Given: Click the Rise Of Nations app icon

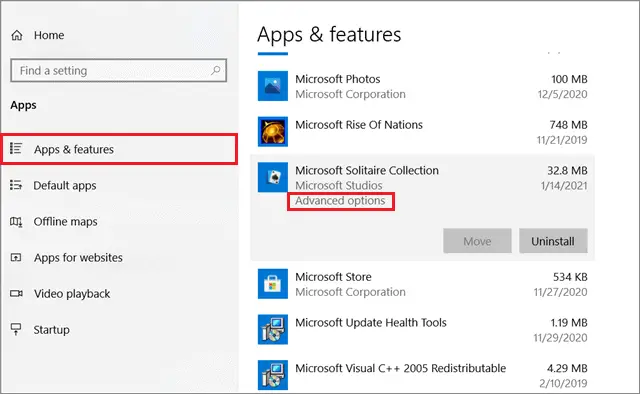Looking at the screenshot, I should (x=273, y=132).
